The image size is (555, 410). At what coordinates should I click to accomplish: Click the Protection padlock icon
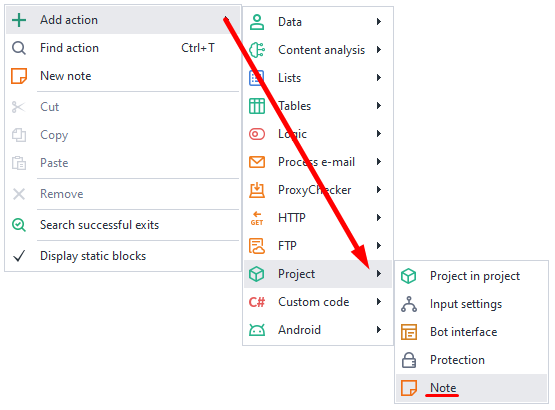pos(409,360)
